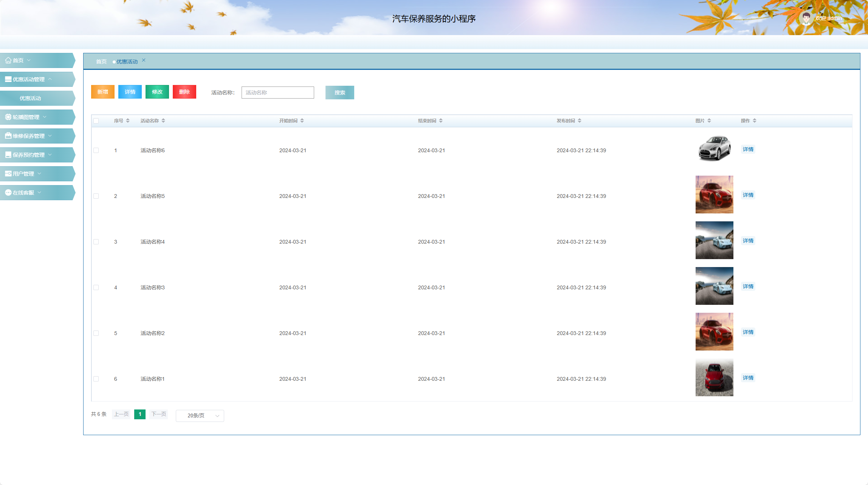Check the select-all header checkbox
The width and height of the screenshot is (868, 485).
96,121
